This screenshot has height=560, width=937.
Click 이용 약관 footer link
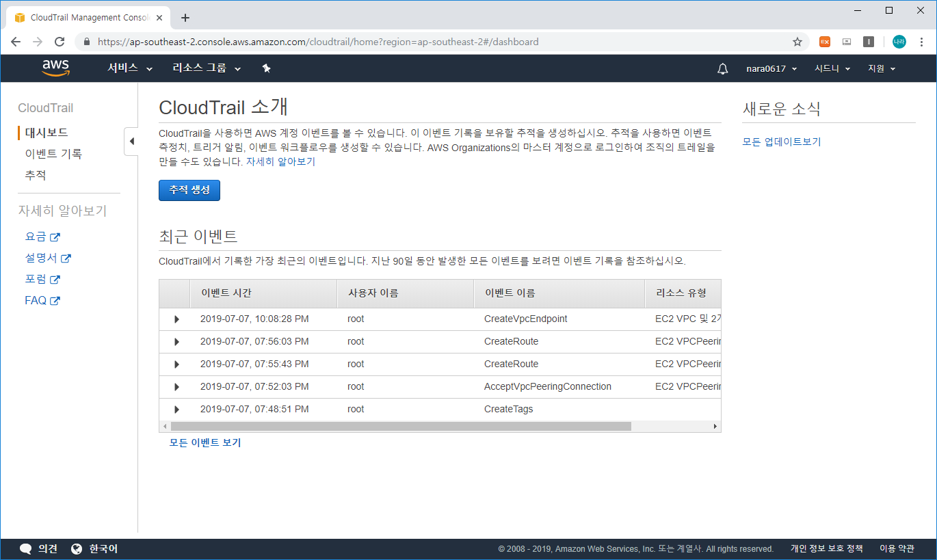point(897,548)
